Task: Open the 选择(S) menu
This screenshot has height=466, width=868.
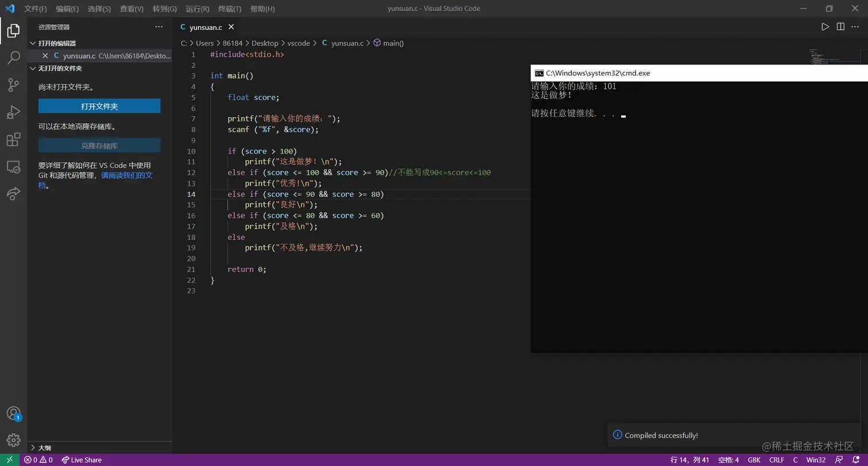Action: click(99, 9)
